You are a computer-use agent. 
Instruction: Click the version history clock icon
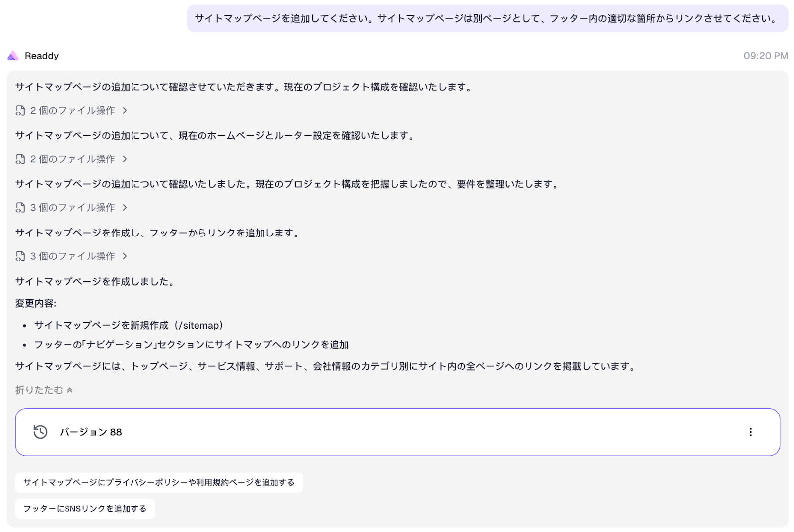[40, 432]
